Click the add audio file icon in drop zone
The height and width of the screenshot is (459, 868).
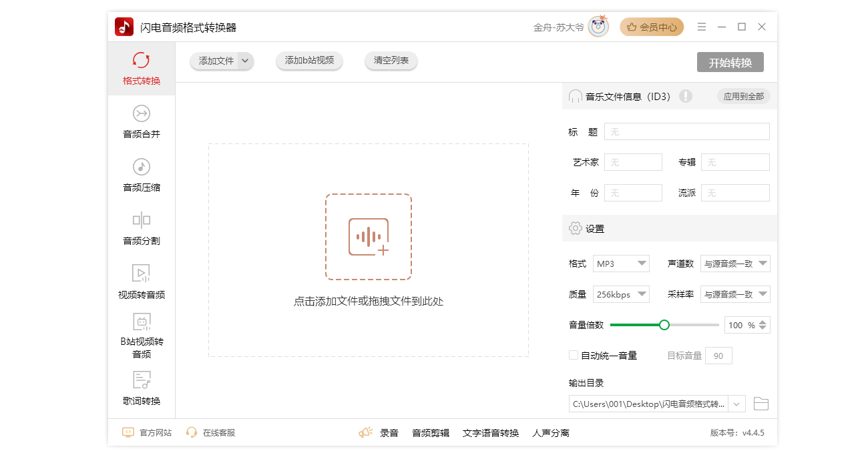(x=369, y=237)
